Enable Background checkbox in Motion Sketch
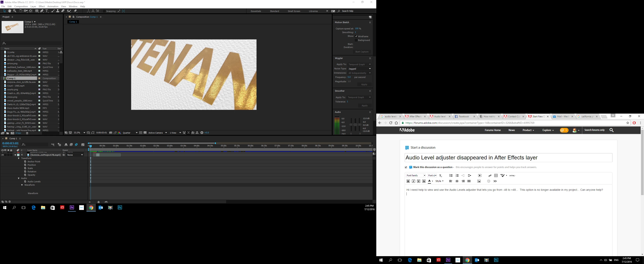Viewport: 644px width, 264px height. pos(356,40)
